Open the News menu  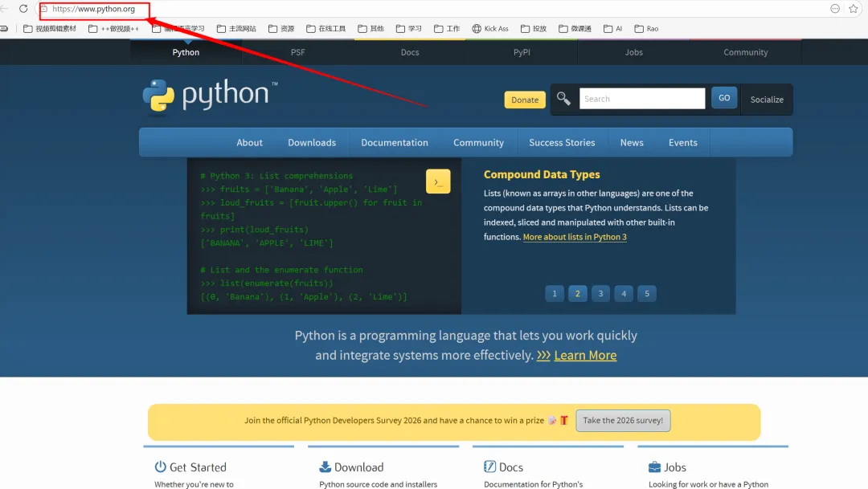(632, 143)
